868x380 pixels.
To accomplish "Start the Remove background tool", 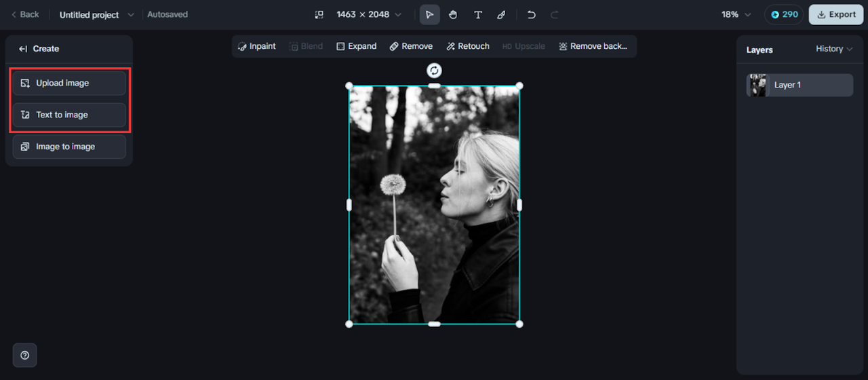I will tap(593, 46).
